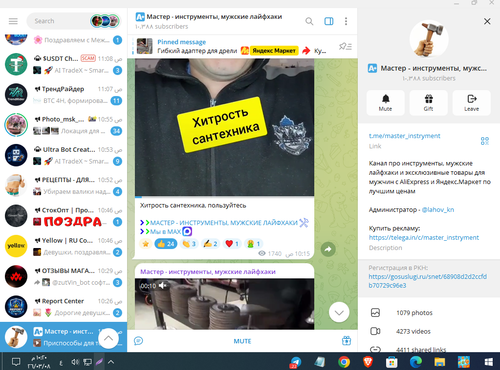Open the notification center icon
The width and height of the screenshot is (500, 370).
coord(16,362)
